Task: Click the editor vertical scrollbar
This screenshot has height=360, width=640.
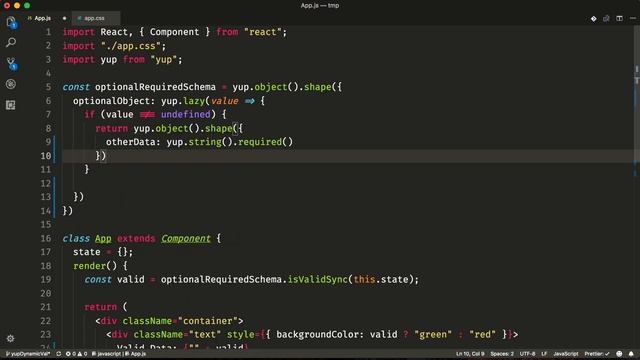Action: pyautogui.click(x=636, y=94)
